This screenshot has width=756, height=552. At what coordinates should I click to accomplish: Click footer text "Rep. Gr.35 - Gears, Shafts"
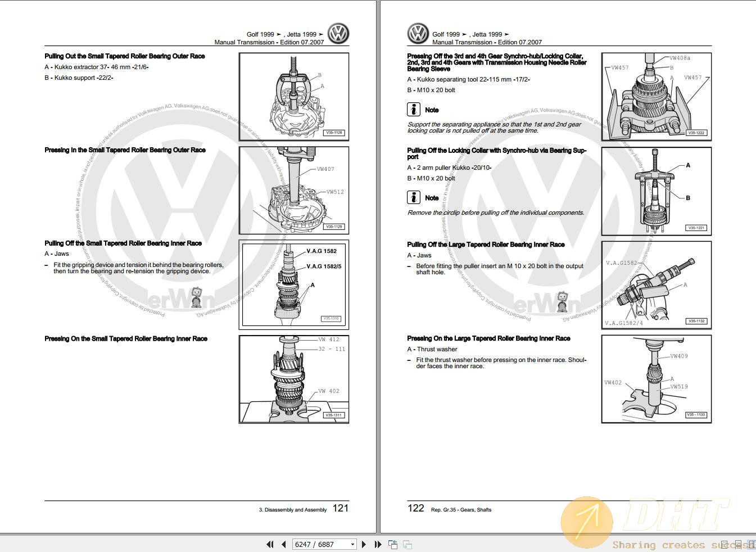coord(461,510)
